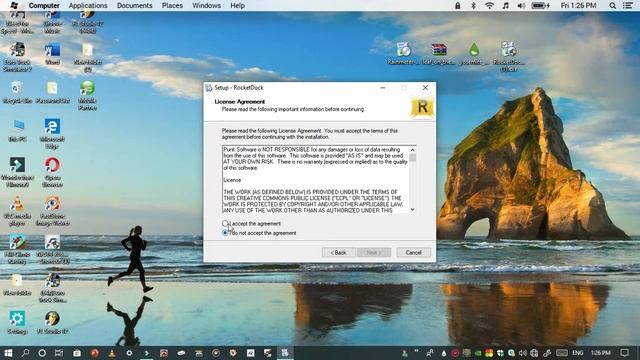The height and width of the screenshot is (360, 640).
Task: Open the notification center icon on taskbar
Action: coord(624,353)
